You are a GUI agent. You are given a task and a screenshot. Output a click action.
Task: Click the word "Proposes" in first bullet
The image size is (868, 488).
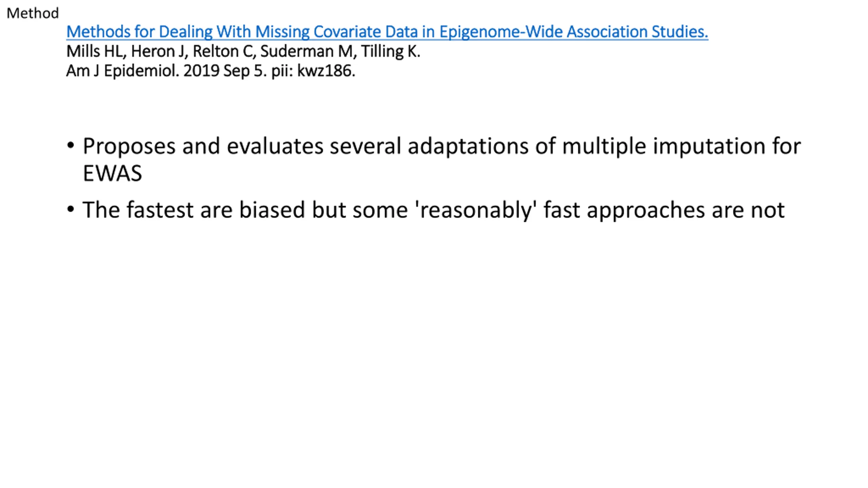click(129, 147)
